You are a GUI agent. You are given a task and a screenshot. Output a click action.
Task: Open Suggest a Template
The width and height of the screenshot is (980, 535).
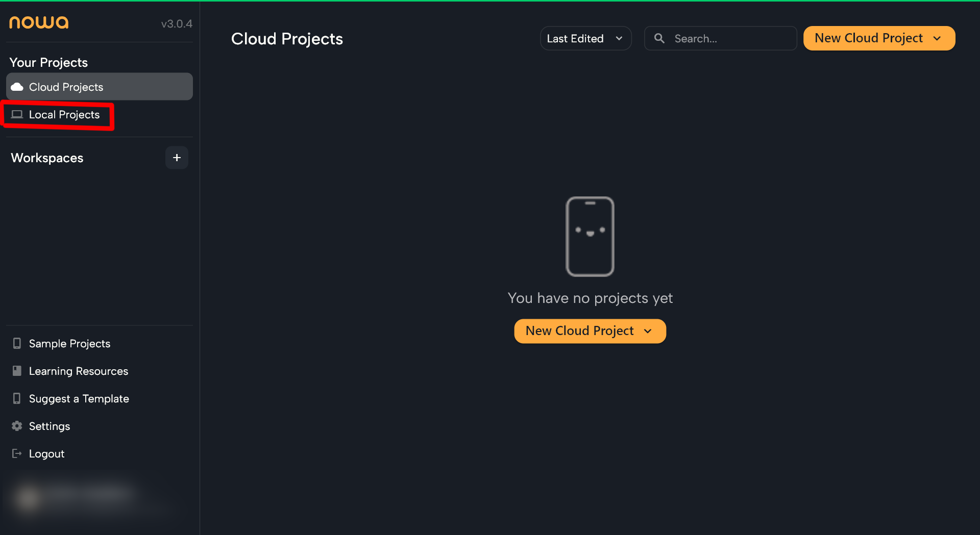79,399
